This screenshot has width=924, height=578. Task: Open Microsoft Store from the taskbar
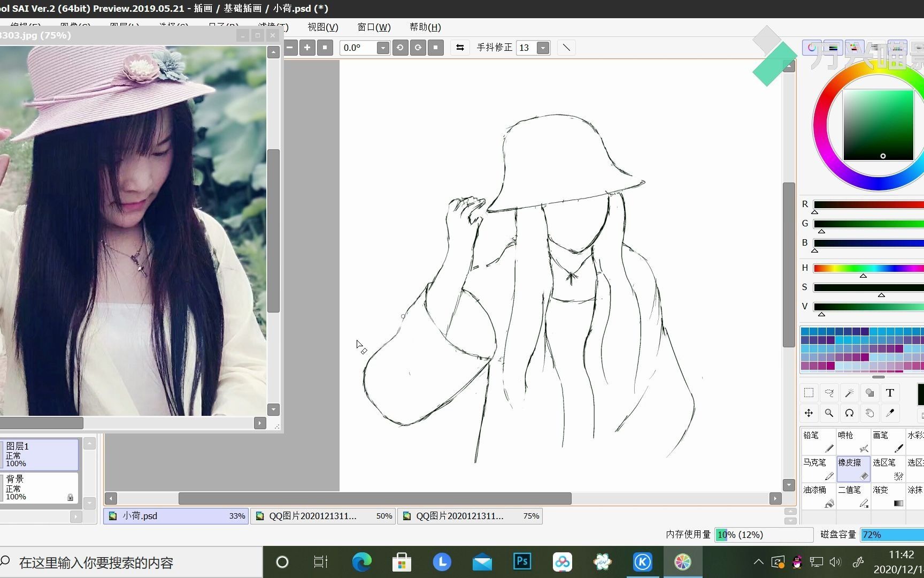[x=402, y=562]
